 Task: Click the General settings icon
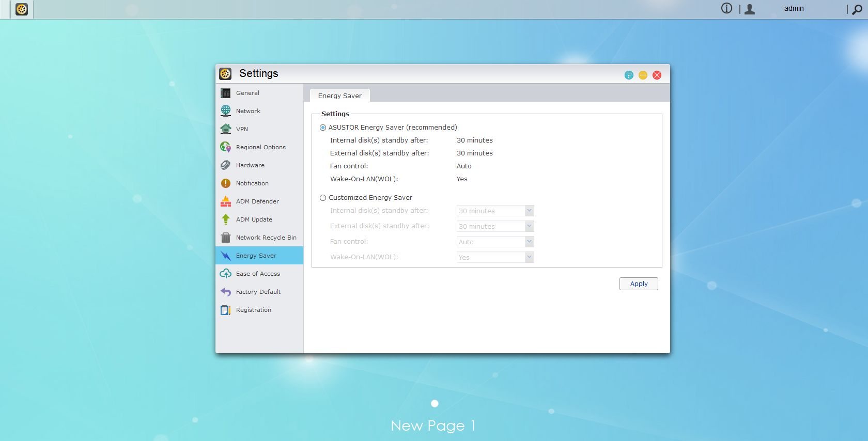click(x=226, y=93)
